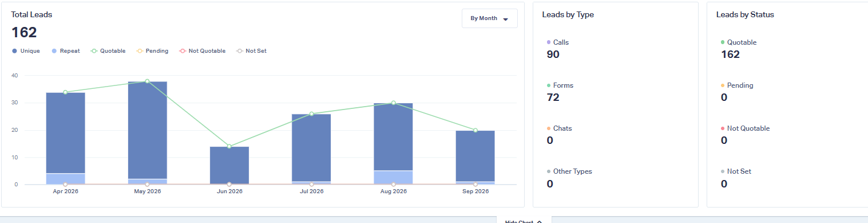Screen dimensions: 868x223
Task: Toggle the Not Set legend line
Action: [251, 51]
